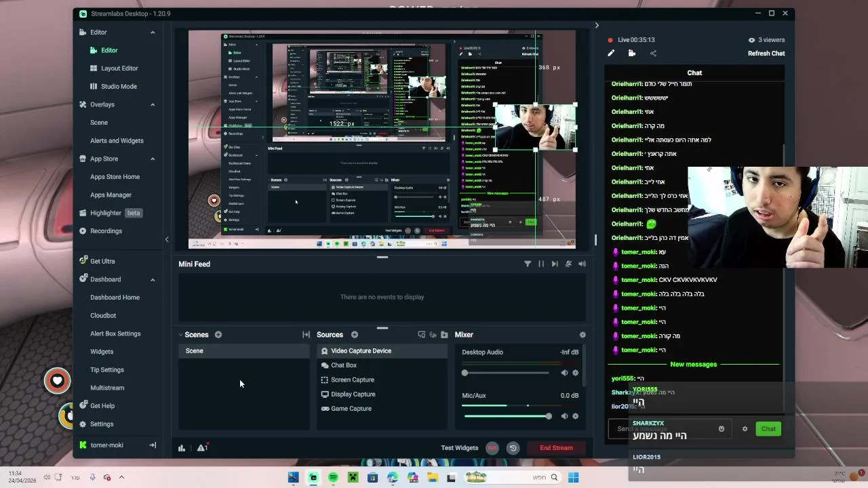Click Test Widgets
868x488 pixels.
pos(460,448)
